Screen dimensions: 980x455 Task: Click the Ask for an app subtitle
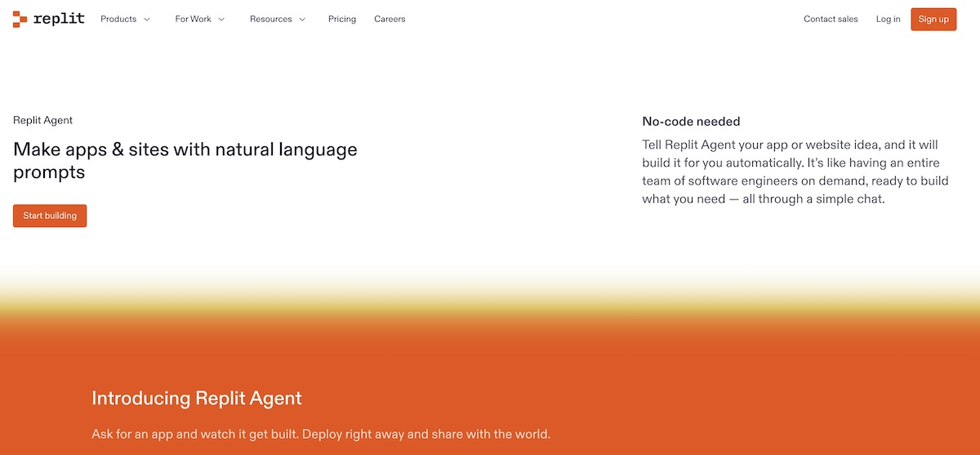click(321, 434)
